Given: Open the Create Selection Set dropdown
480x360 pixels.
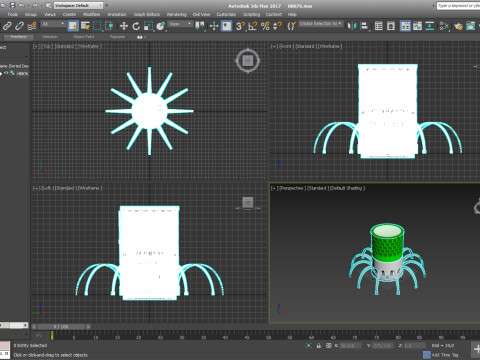Looking at the screenshot, I should coord(321,24).
